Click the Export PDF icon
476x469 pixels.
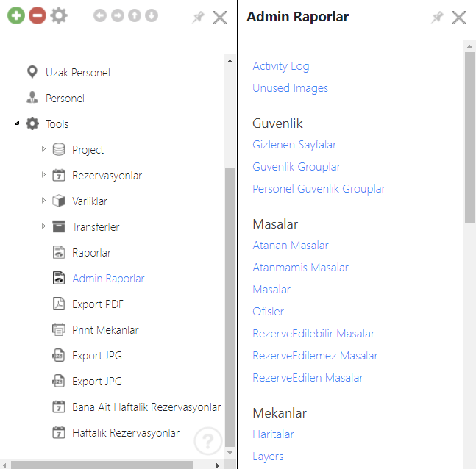tap(59, 304)
